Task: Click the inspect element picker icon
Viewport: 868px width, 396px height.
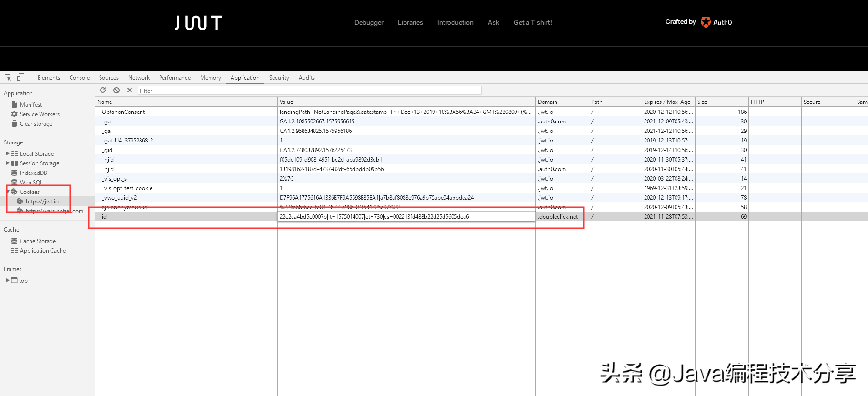Action: pyautogui.click(x=8, y=77)
